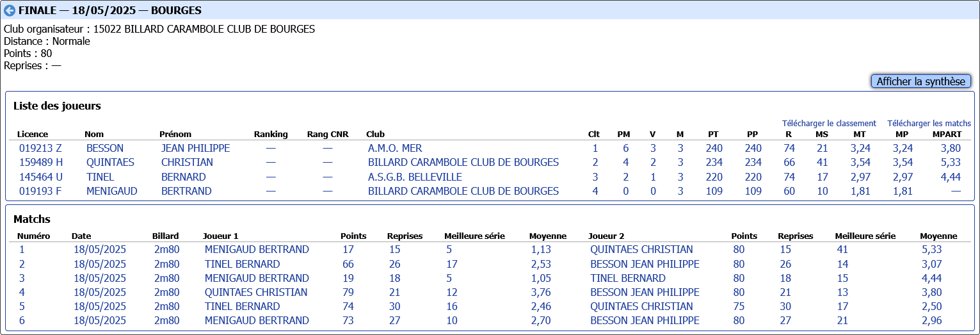Viewport: 980px width, 335px height.
Task: Click the name MENIGAUD in the player list
Action: (112, 191)
